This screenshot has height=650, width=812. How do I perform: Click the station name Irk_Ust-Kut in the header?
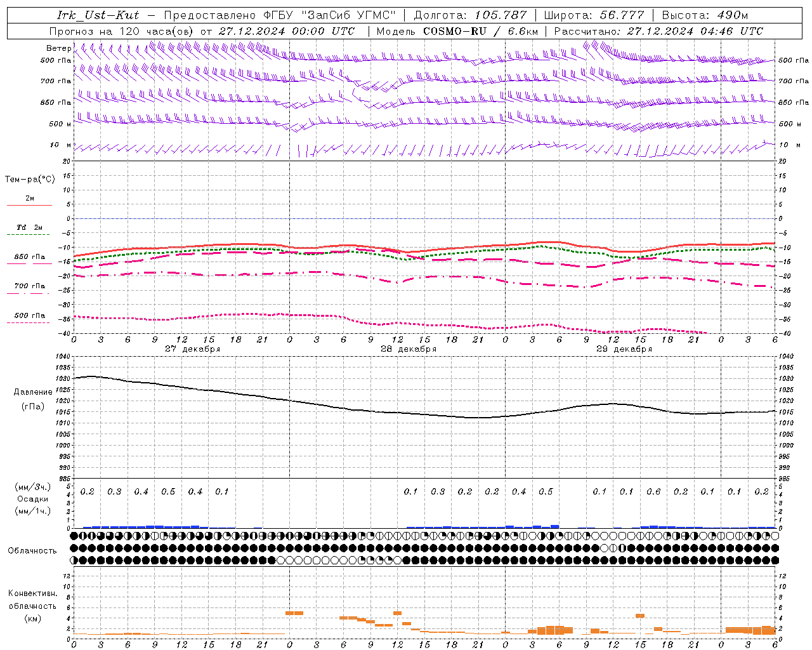(x=98, y=15)
